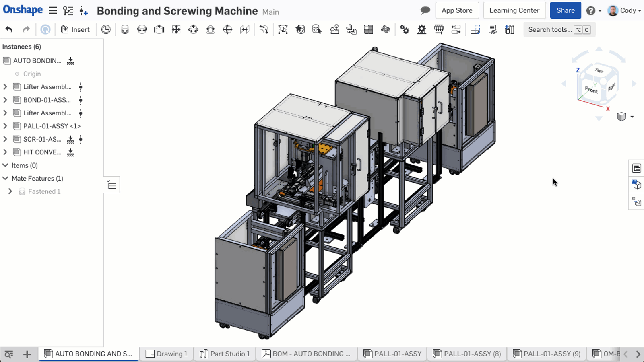This screenshot has width=644, height=362.
Task: Open the comments panel
Action: [x=425, y=10]
